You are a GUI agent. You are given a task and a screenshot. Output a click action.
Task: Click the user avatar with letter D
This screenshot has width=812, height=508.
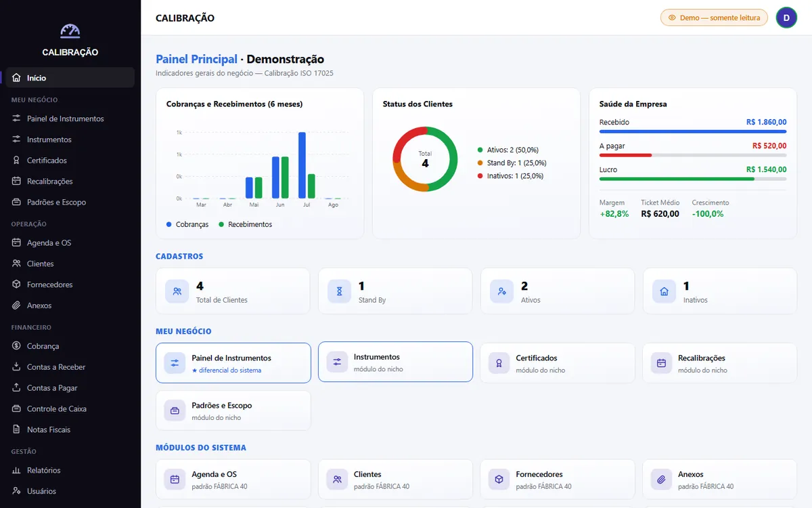tap(786, 18)
